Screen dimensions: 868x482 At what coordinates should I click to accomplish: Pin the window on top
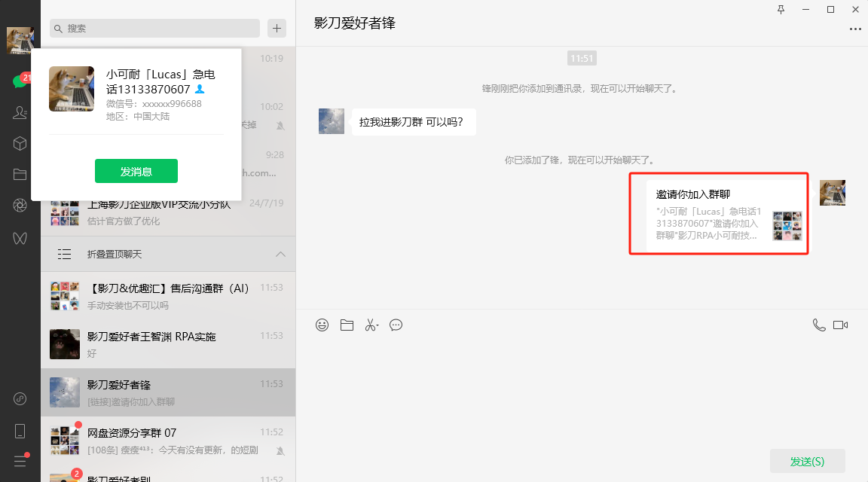coord(781,9)
